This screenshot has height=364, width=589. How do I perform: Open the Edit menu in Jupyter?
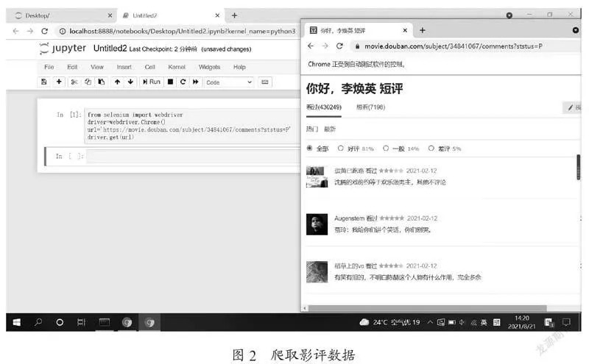72,67
